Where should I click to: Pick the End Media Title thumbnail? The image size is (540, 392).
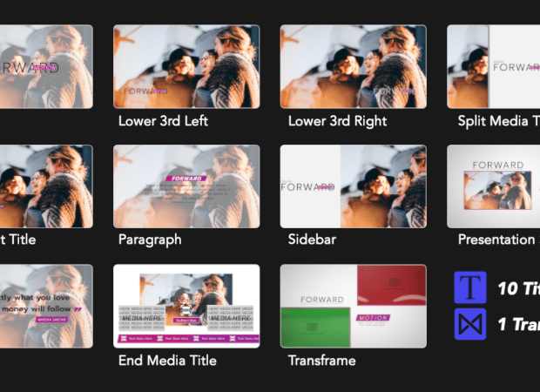point(186,307)
